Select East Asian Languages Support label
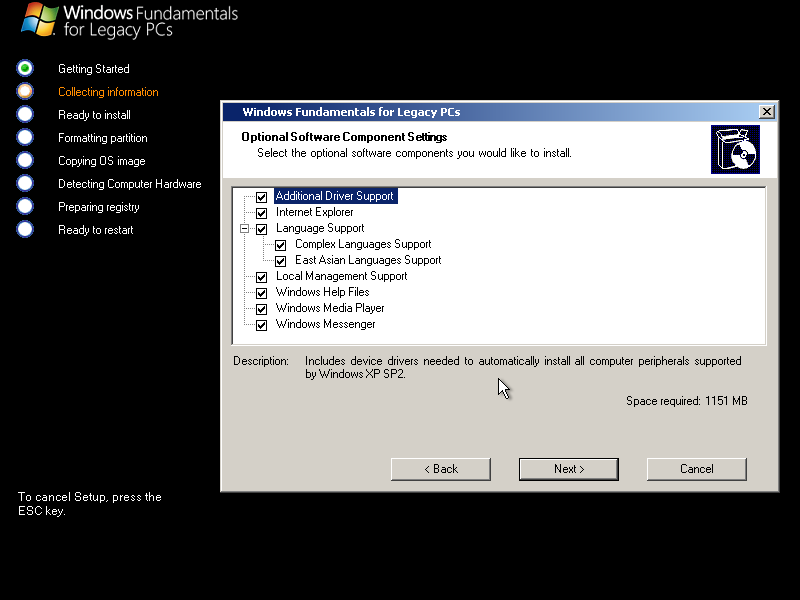Image resolution: width=800 pixels, height=600 pixels. [x=368, y=260]
